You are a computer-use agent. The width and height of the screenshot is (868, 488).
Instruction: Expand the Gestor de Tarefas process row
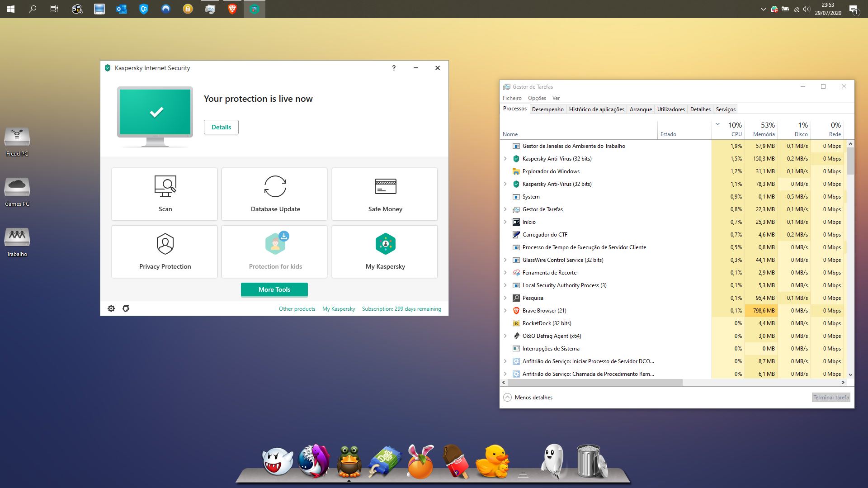pyautogui.click(x=505, y=209)
